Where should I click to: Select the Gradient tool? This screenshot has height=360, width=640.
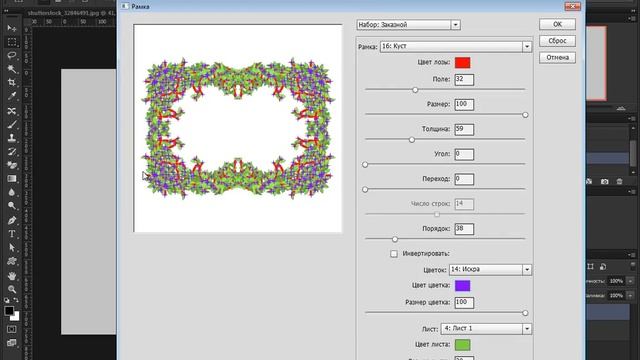(x=12, y=179)
